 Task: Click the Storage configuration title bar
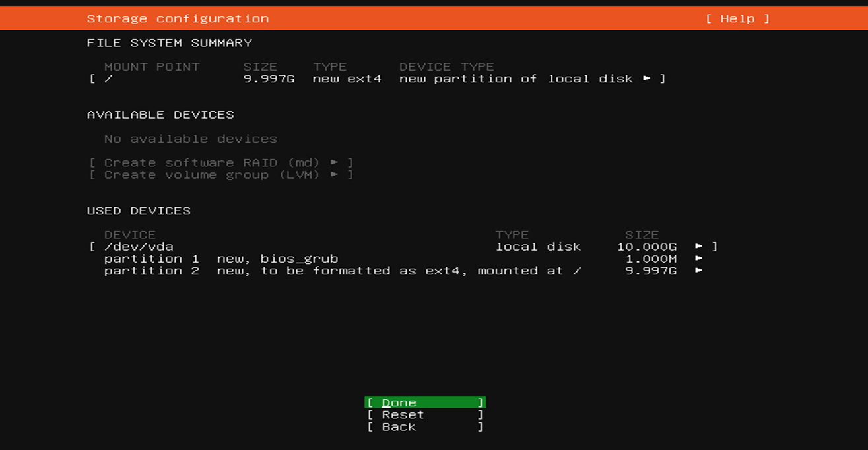[177, 18]
